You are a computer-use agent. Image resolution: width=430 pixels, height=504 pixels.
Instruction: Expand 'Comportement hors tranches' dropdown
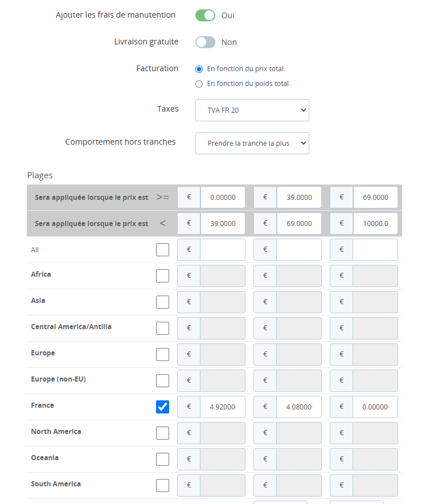252,144
